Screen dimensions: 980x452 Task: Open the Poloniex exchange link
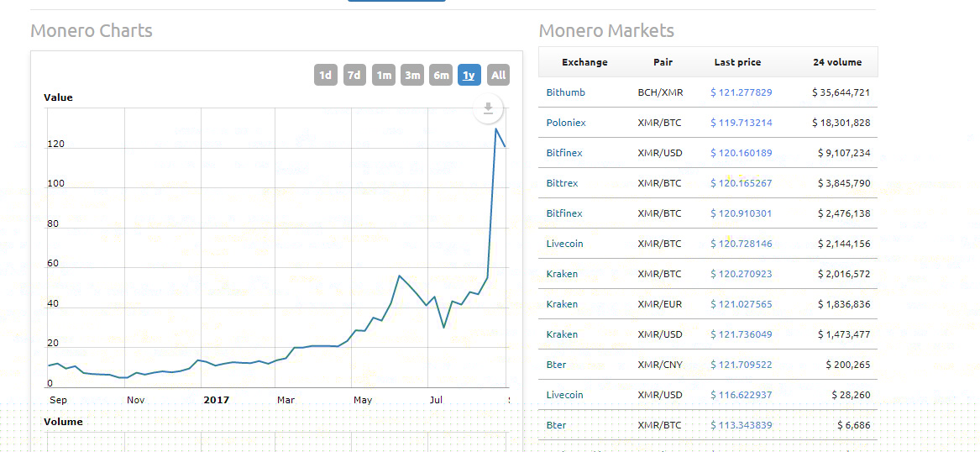566,123
